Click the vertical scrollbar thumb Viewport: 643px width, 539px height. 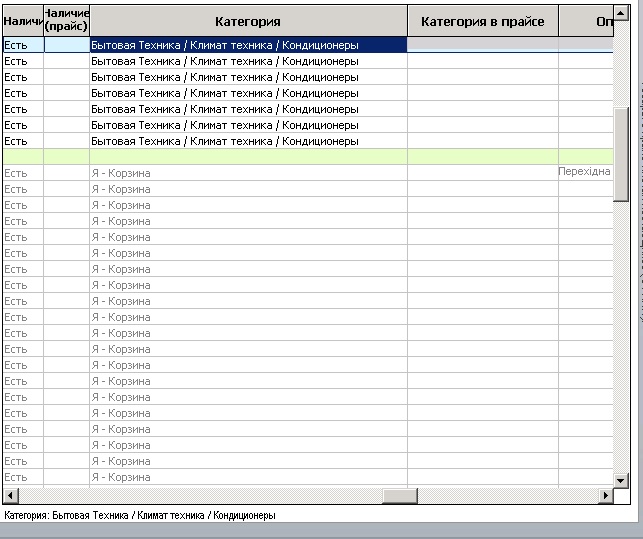[621, 154]
